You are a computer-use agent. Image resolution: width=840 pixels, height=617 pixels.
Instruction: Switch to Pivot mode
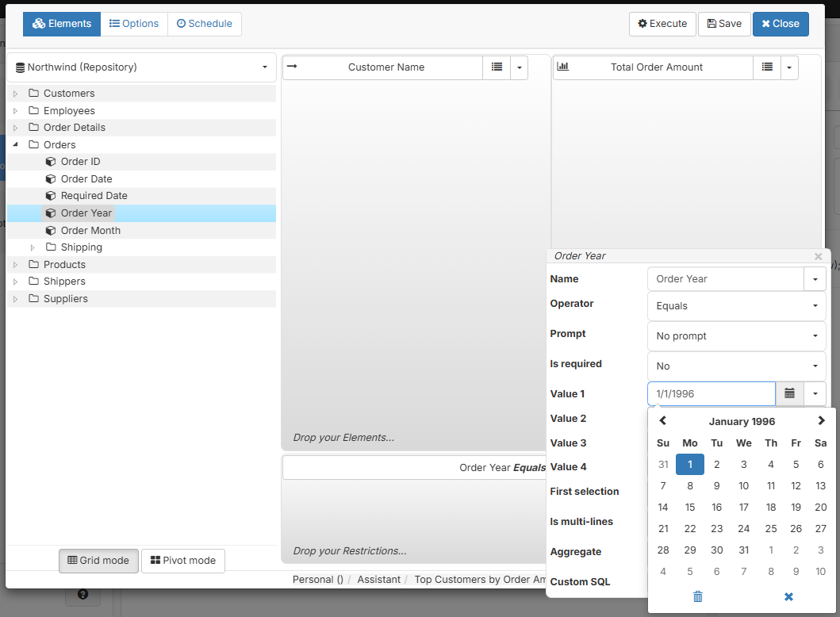point(183,561)
